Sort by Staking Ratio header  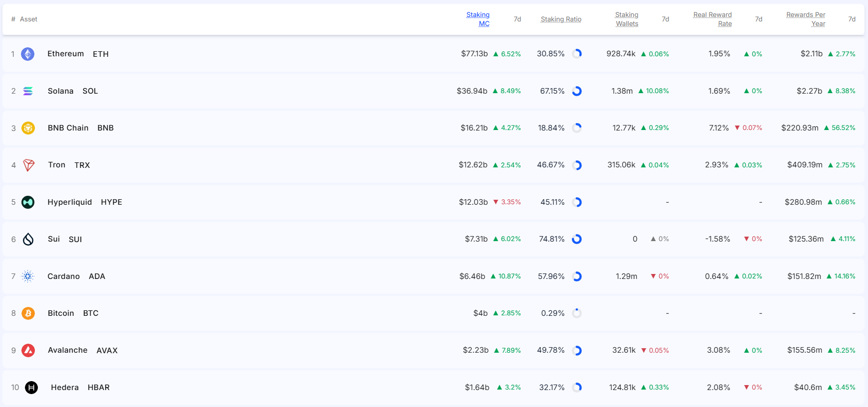tap(561, 19)
